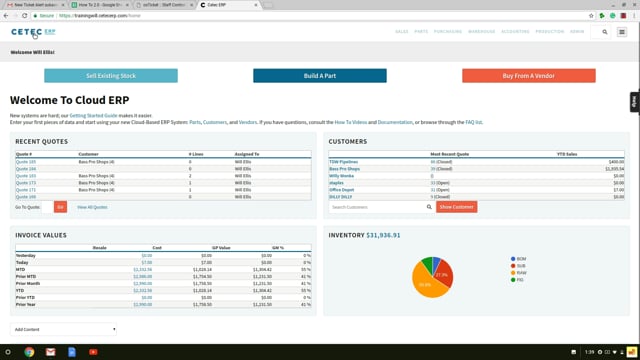This screenshot has width=640, height=360.
Task: Bookmark this page with the star icon
Action: pyautogui.click(x=591, y=16)
